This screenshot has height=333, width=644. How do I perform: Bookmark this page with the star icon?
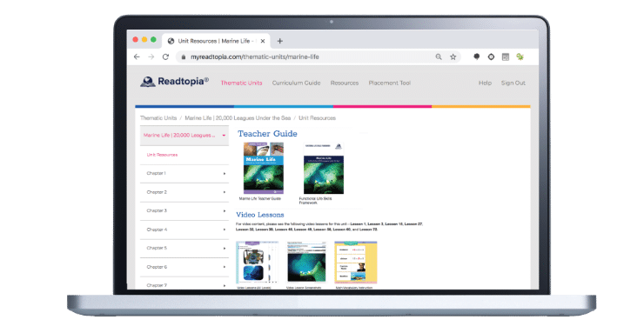(453, 57)
